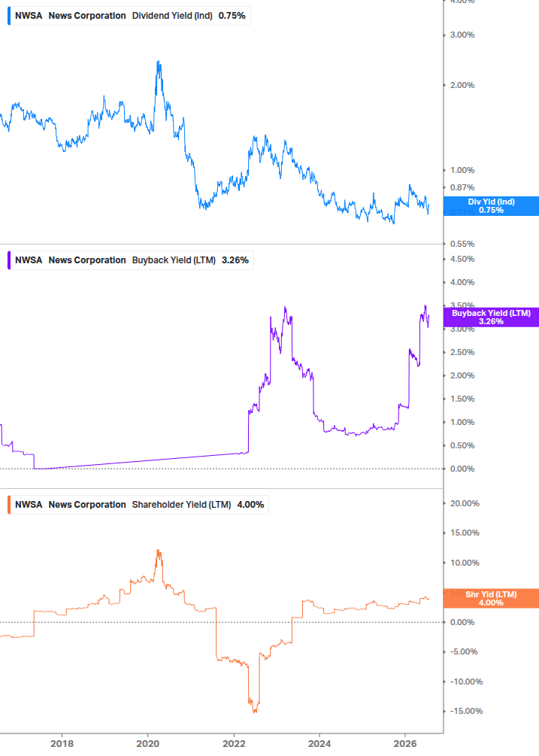
Task: Click the -5.00% tick on shareholder yield axis
Action: pyautogui.click(x=464, y=652)
